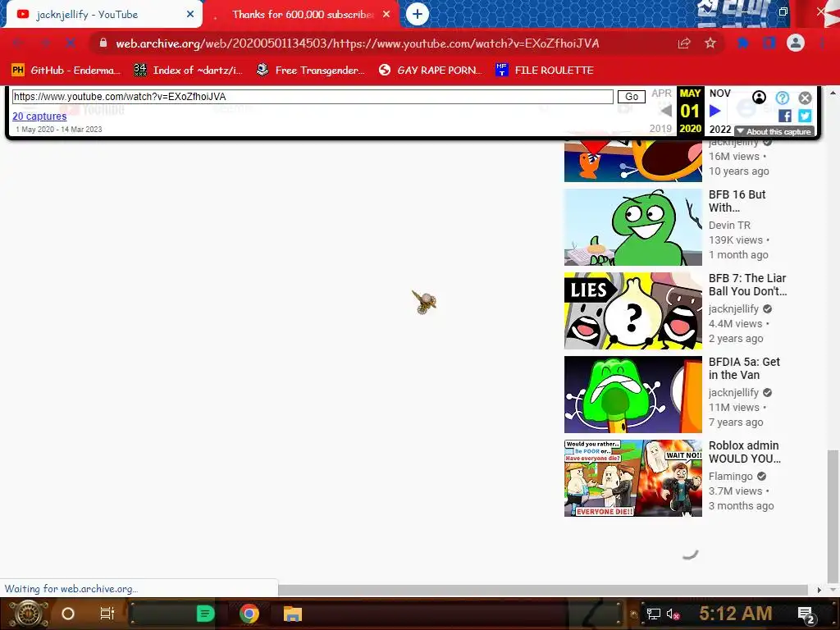The width and height of the screenshot is (840, 630).
Task: Stop loading the page with the X button
Action: tap(71, 43)
